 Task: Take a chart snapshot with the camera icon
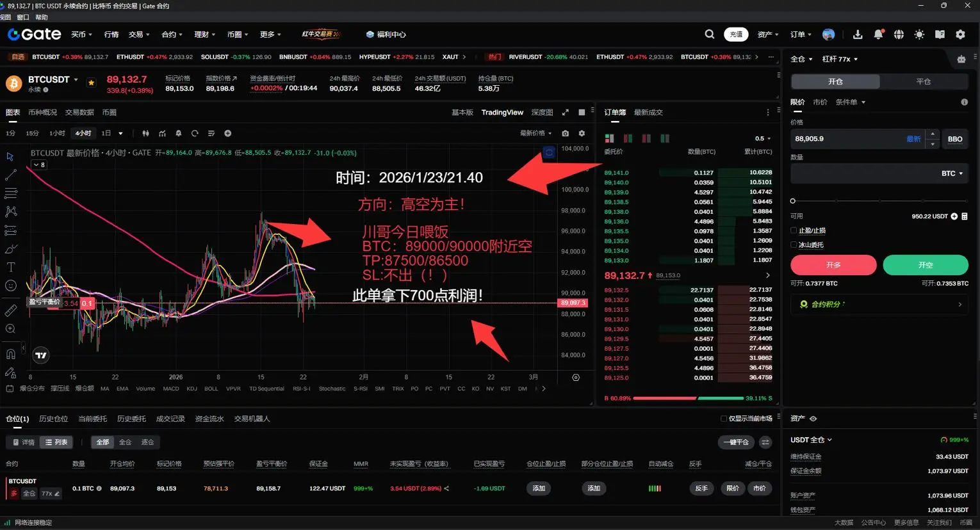click(x=565, y=133)
